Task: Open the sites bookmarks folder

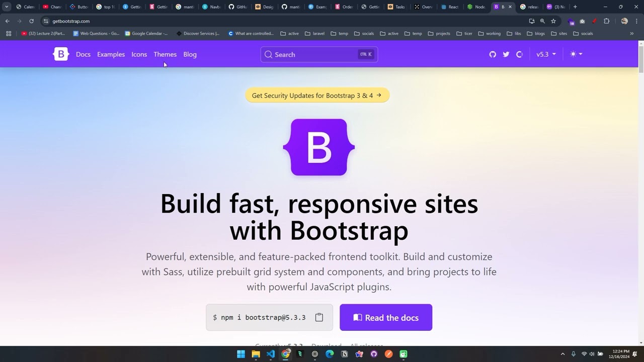Action: (x=559, y=34)
